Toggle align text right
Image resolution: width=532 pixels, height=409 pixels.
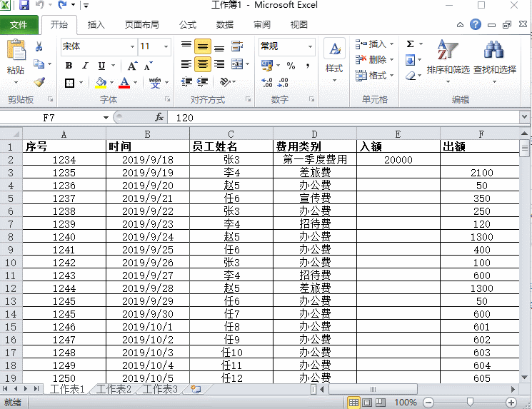point(219,64)
